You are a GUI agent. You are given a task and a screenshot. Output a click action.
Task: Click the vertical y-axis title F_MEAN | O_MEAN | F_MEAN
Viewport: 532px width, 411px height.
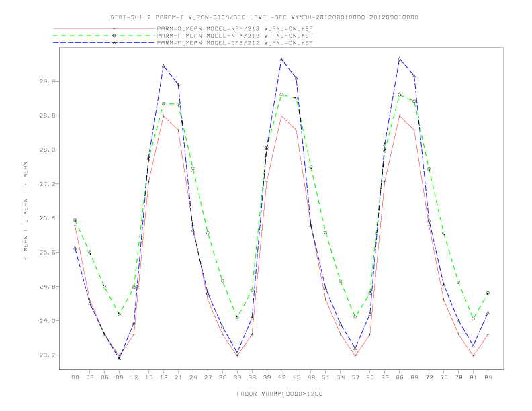coord(26,211)
